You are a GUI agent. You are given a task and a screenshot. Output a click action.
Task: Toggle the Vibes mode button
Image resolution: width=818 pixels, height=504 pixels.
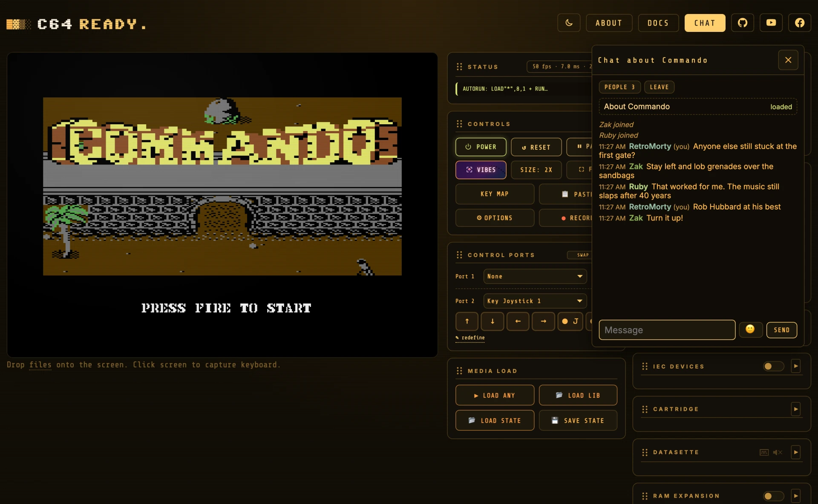coord(481,170)
